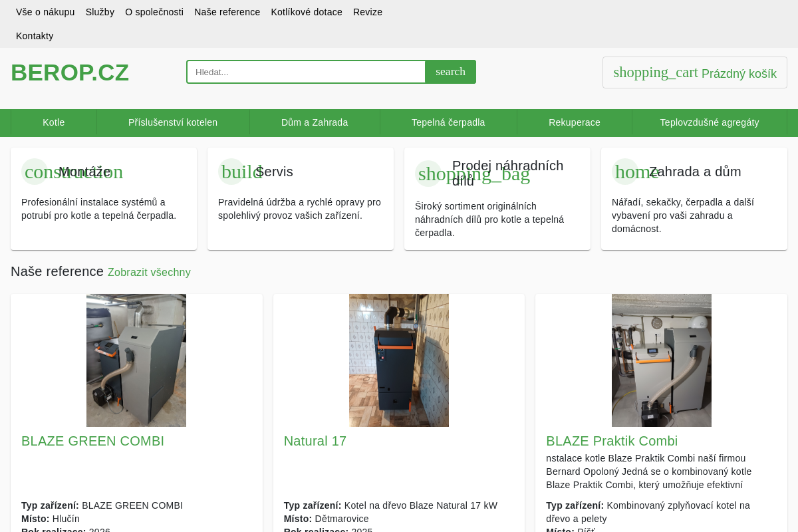This screenshot has height=532, width=798.
Task: Click the Montáže description text
Action: click(99, 209)
